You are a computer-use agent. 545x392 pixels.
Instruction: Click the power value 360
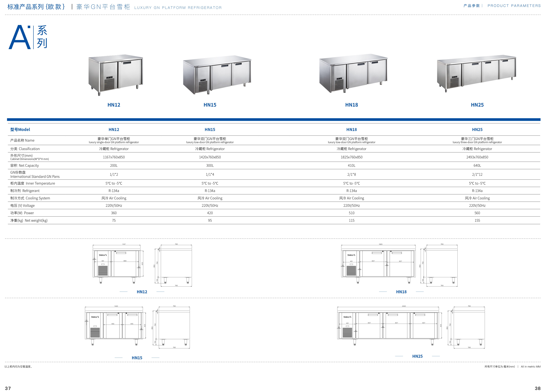tap(114, 213)
